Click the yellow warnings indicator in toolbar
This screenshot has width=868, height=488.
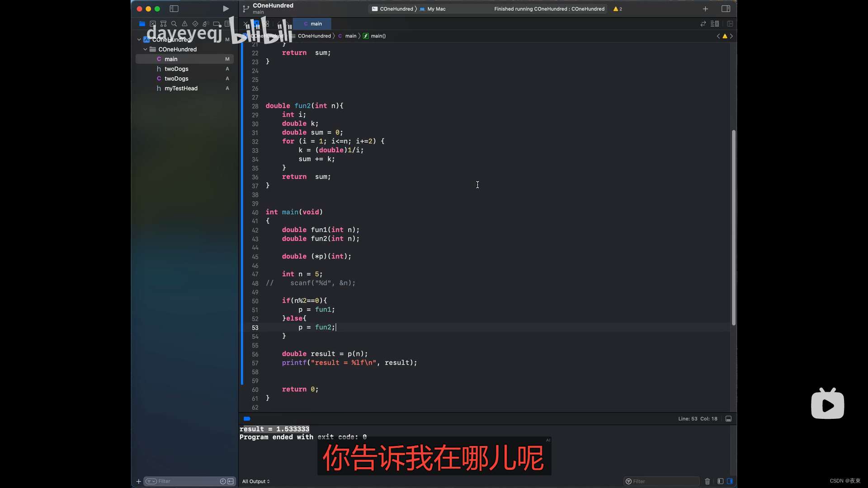click(618, 9)
